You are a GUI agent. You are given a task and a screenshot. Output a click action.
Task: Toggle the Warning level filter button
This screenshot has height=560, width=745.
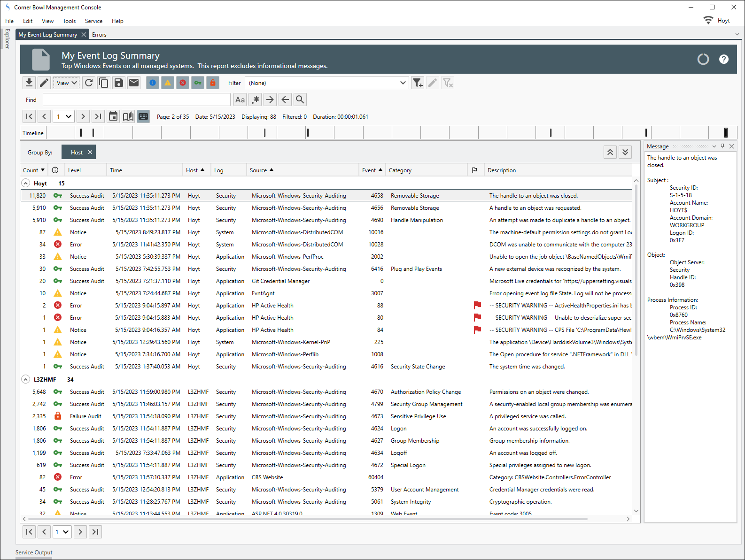(x=168, y=83)
